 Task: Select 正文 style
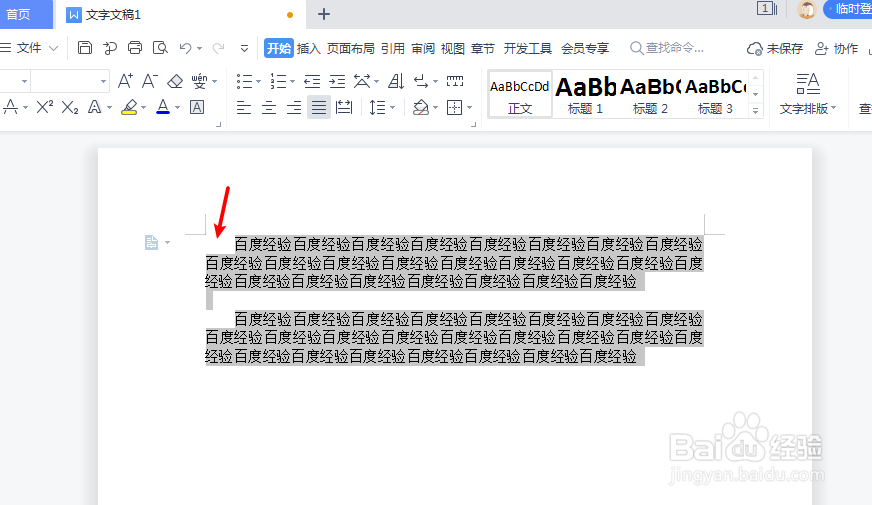click(520, 94)
